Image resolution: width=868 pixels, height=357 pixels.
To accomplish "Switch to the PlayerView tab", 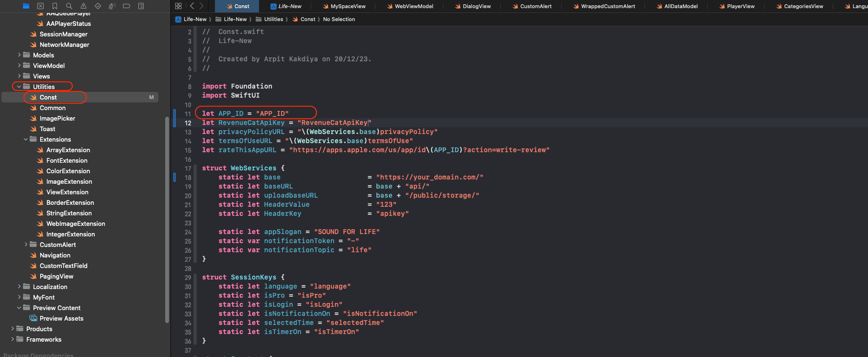I will click(737, 6).
